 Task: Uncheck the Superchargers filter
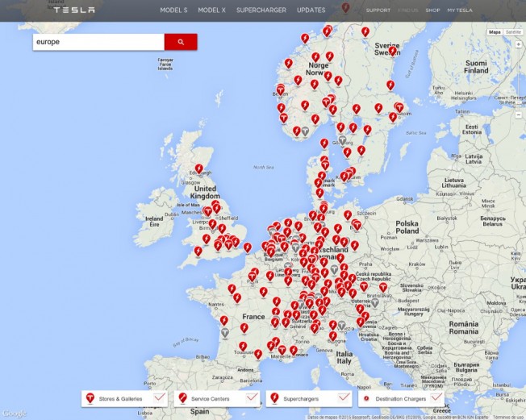click(344, 397)
